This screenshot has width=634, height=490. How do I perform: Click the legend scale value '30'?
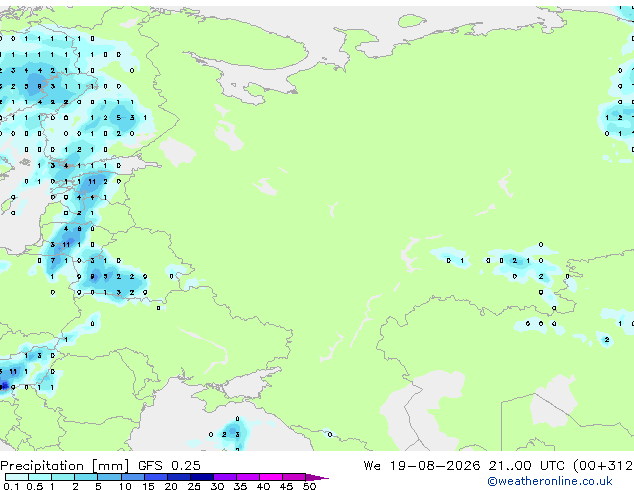217,486
